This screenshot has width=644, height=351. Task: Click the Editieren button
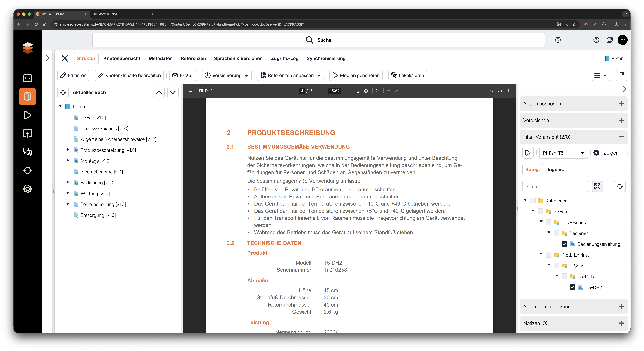73,75
